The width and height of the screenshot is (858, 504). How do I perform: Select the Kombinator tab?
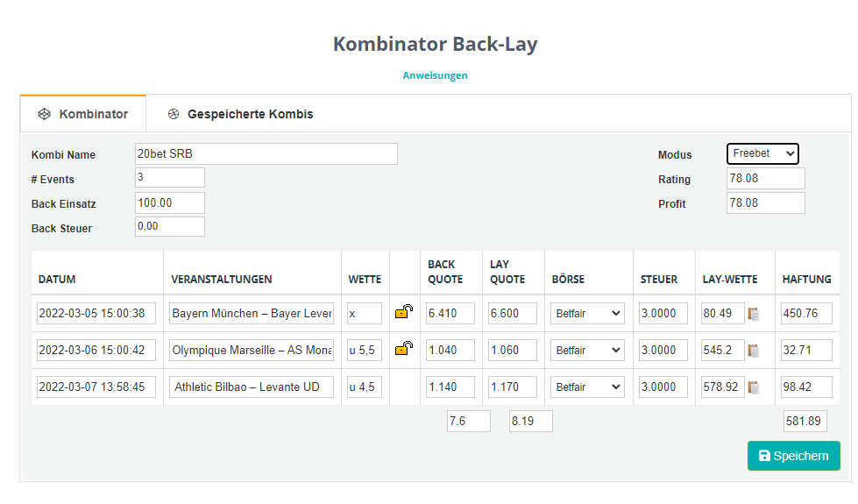(x=93, y=114)
